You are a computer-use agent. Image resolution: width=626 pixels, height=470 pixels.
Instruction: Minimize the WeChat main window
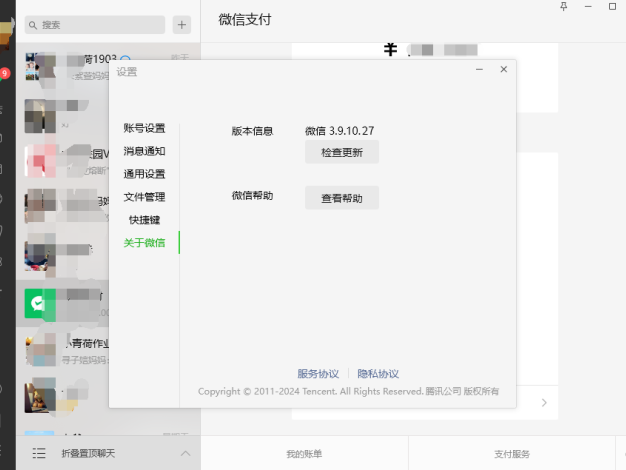point(588,6)
